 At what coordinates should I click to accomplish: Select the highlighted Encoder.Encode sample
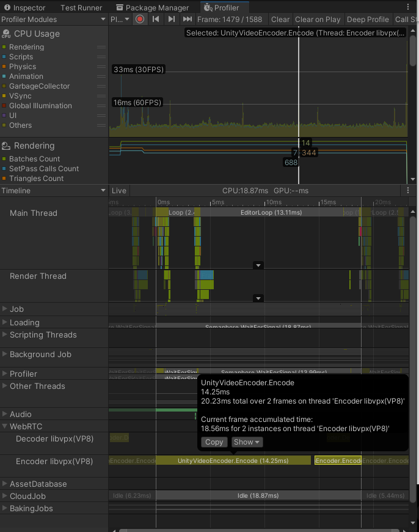[x=338, y=460]
